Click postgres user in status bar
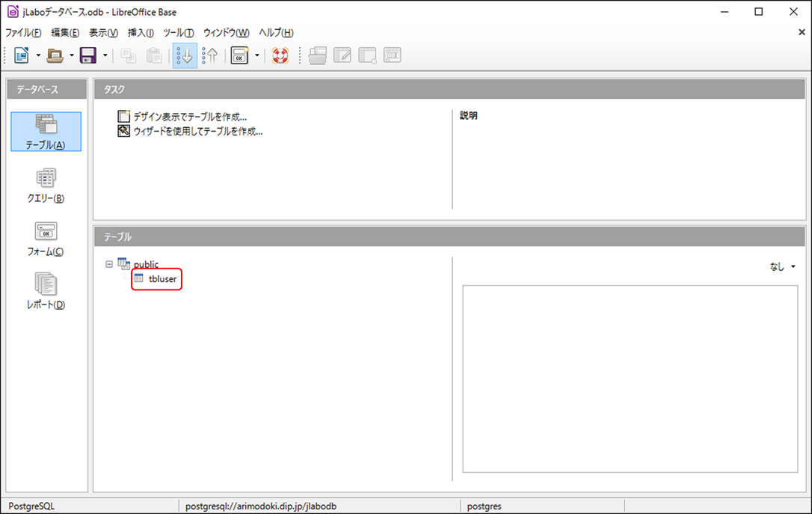Image resolution: width=812 pixels, height=514 pixels. [x=485, y=507]
